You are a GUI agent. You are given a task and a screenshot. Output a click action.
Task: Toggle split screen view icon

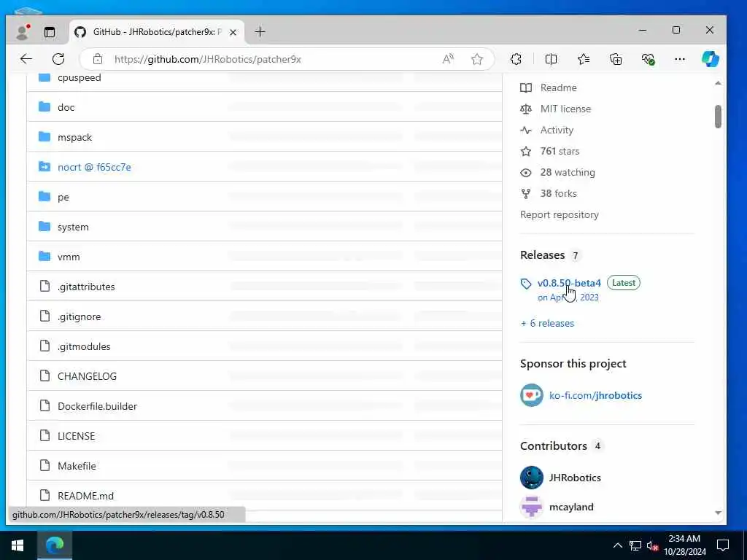551,59
